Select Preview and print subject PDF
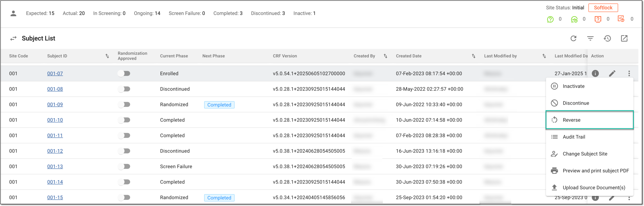Image resolution: width=644 pixels, height=206 pixels. 589,171
